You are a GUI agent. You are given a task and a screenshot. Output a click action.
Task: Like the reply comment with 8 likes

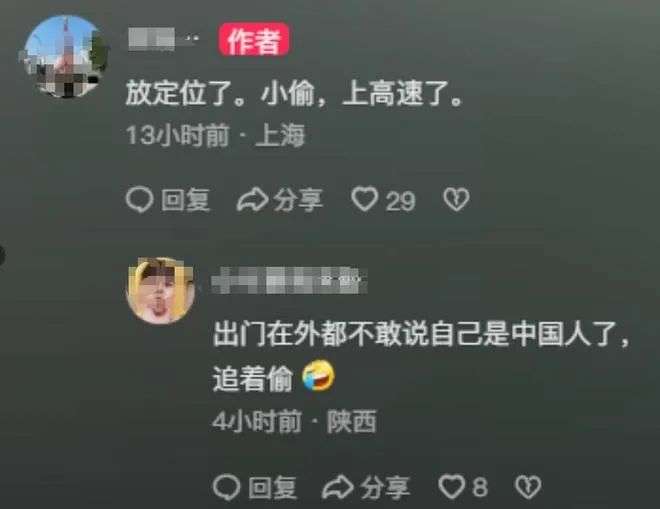click(452, 487)
